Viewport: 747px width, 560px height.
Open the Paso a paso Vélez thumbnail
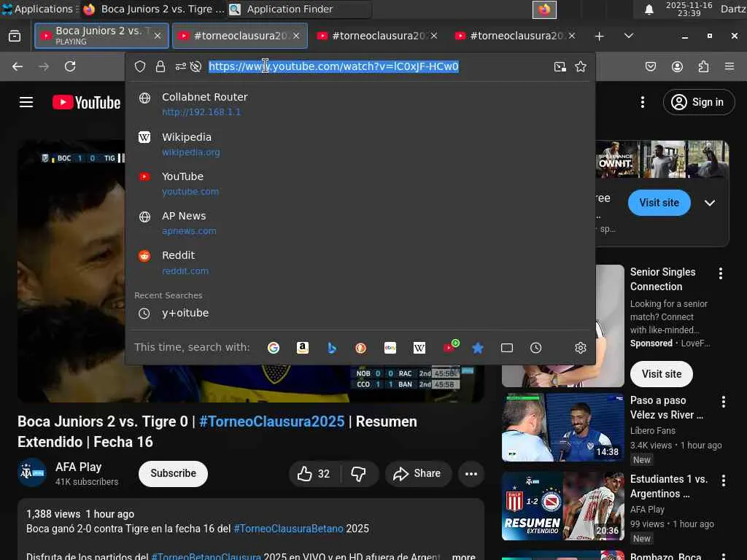tap(563, 427)
